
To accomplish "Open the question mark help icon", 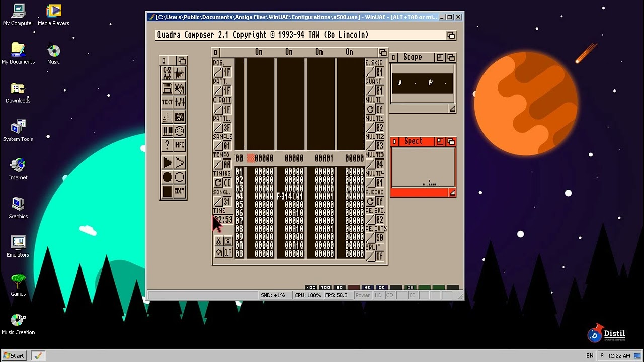I will click(167, 145).
